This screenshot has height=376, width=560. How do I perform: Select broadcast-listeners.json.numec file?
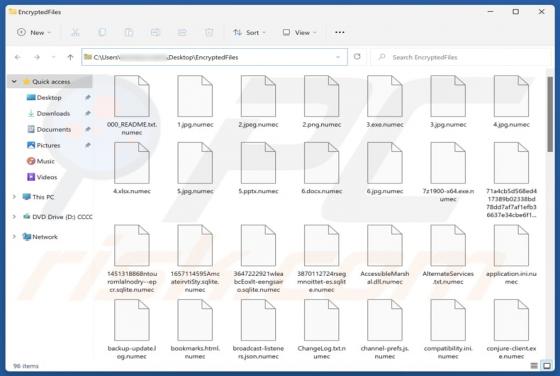(258, 329)
